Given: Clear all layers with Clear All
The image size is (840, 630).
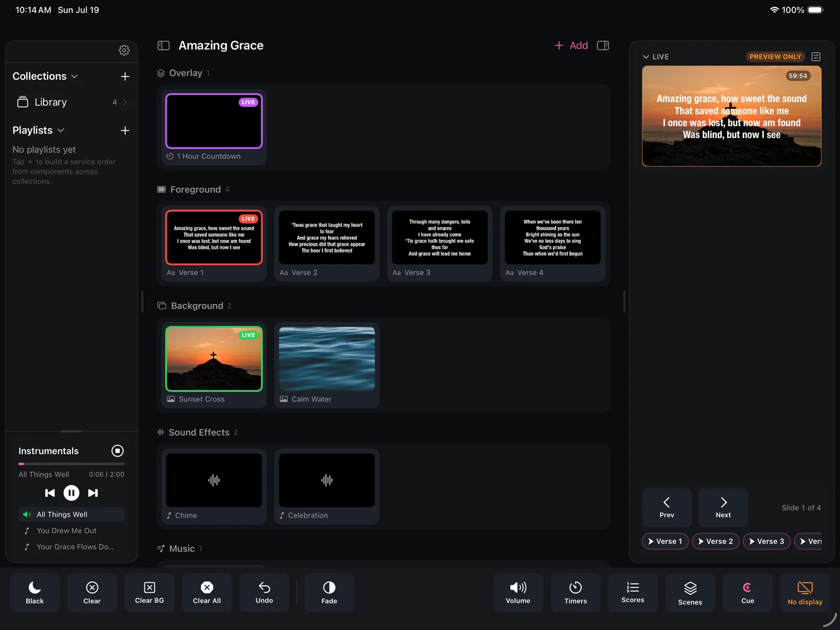Looking at the screenshot, I should (x=207, y=592).
